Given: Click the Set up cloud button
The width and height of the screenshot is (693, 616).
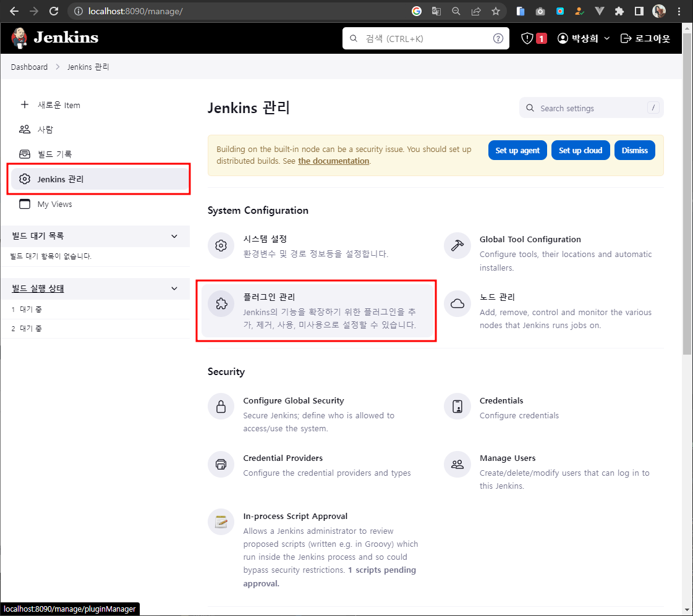Looking at the screenshot, I should pyautogui.click(x=580, y=151).
